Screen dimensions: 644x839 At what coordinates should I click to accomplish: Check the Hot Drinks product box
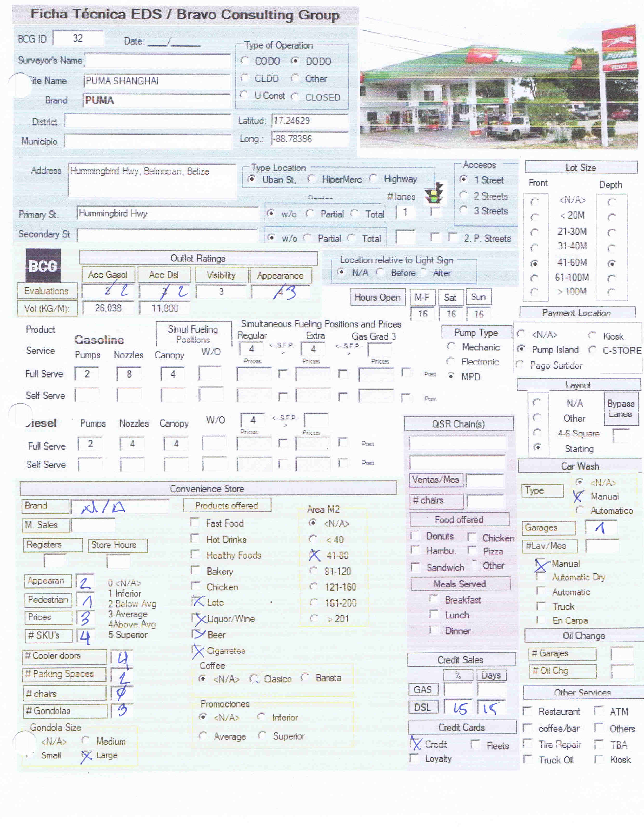[195, 538]
